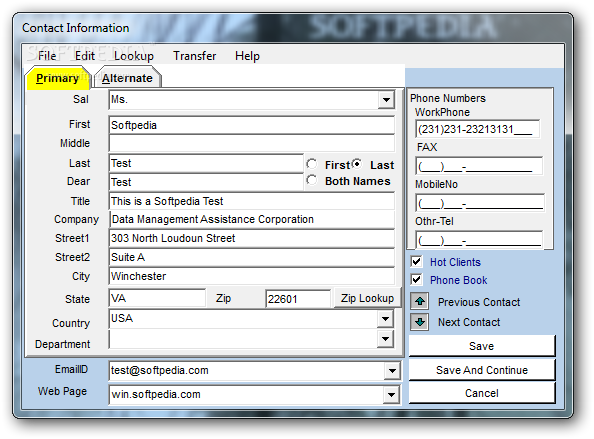Open the Lookup menu
This screenshot has height=439, width=594.
tap(134, 56)
